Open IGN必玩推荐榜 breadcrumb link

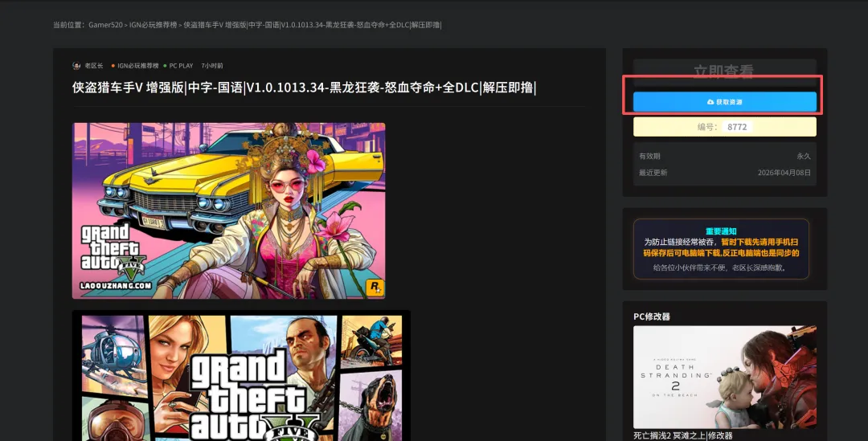click(x=153, y=25)
